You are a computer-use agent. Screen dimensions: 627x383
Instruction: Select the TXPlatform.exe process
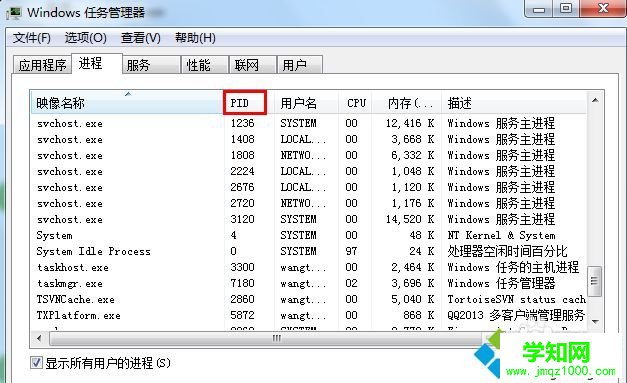coord(309,315)
